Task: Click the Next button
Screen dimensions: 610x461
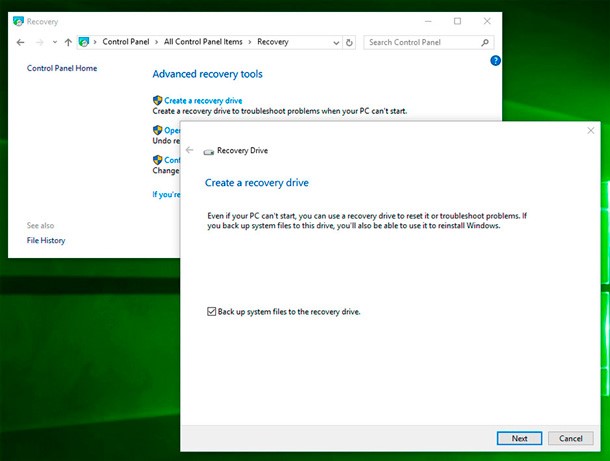Action: coord(519,438)
